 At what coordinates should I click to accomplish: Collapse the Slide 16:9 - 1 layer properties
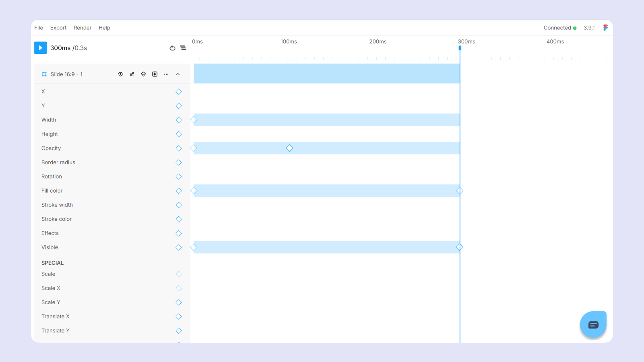tap(178, 74)
